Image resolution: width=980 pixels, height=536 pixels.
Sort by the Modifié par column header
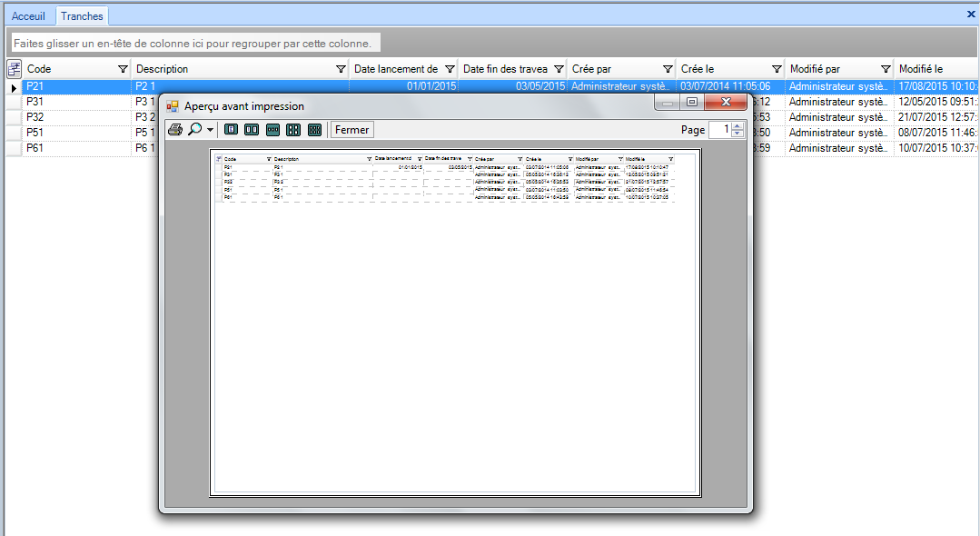click(827, 69)
